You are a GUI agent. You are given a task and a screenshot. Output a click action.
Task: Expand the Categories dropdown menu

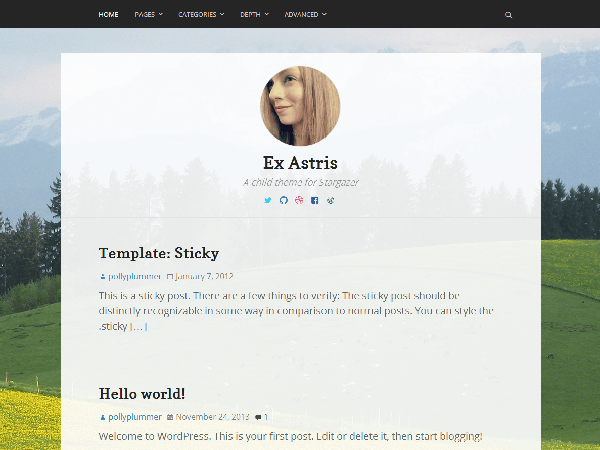(201, 15)
